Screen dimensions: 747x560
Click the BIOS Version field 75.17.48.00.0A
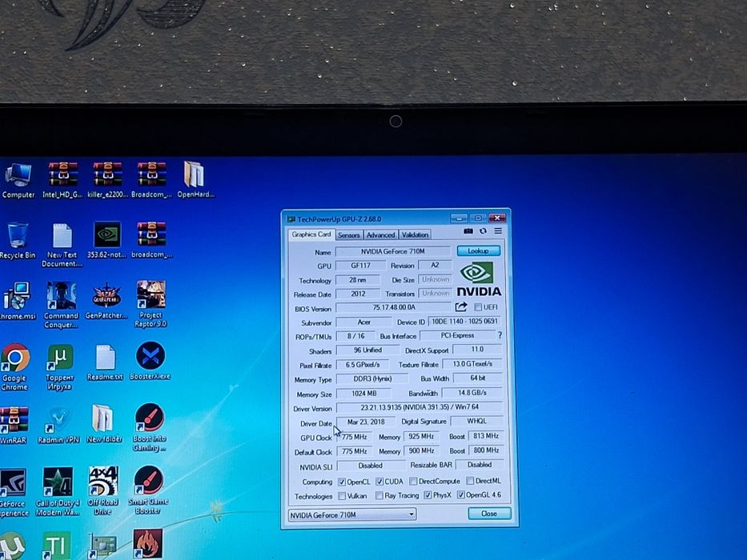pos(393,308)
